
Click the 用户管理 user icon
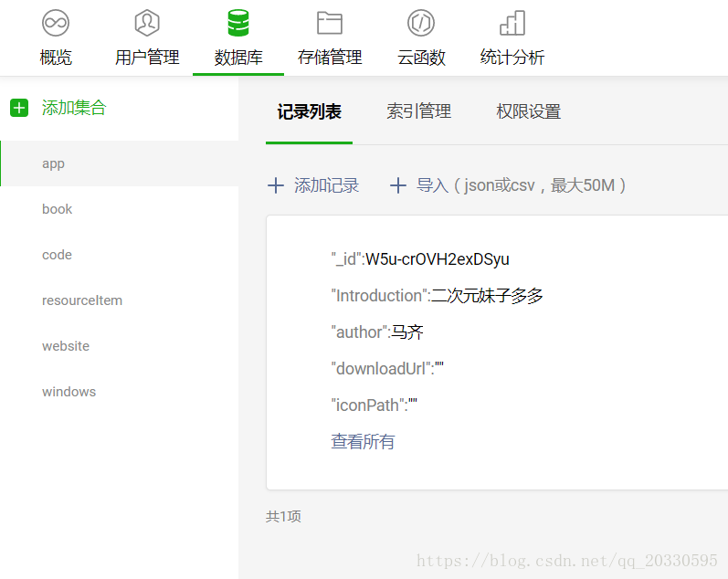147,23
